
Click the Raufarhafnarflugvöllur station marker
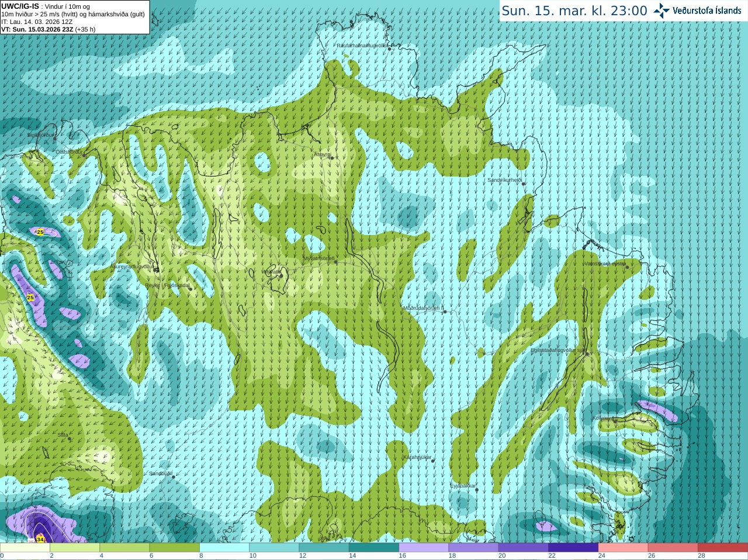coord(390,49)
